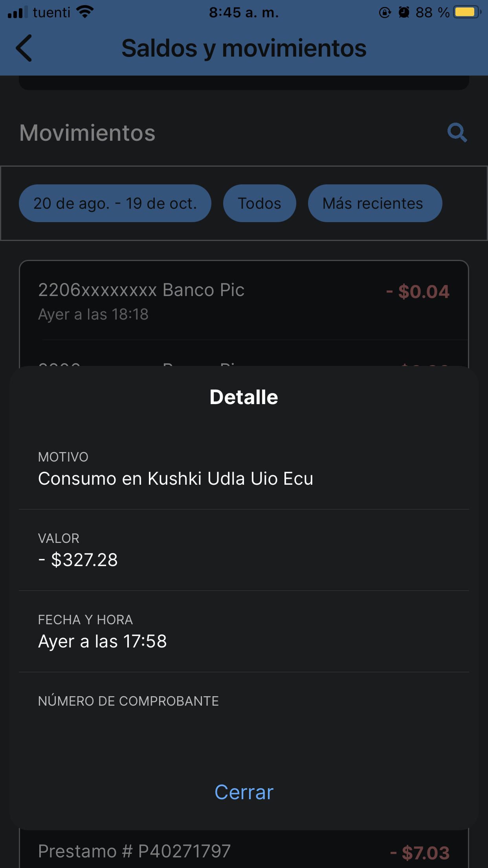Tap the Número de comprobante field
The width and height of the screenshot is (488, 868).
[128, 701]
